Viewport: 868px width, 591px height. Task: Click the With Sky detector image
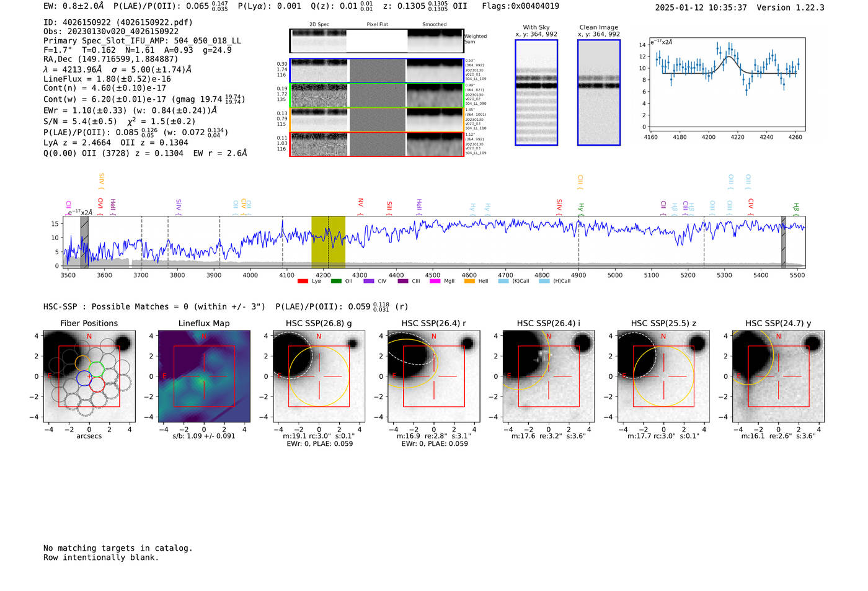point(536,92)
